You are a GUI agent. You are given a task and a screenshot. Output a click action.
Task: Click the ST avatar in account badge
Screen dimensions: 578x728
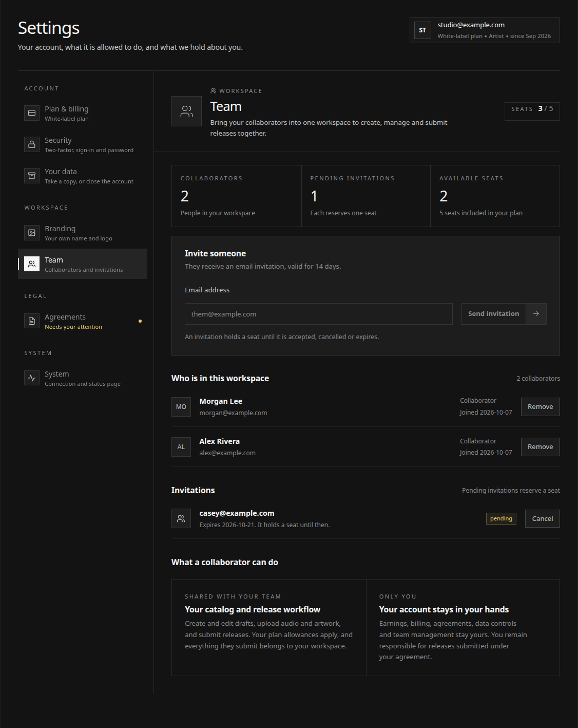point(422,30)
